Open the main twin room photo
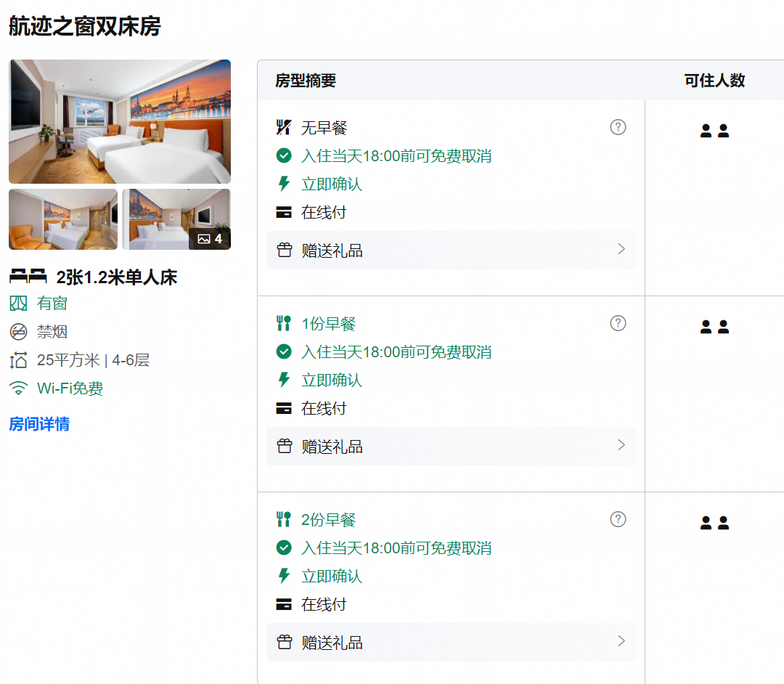This screenshot has width=784, height=684. click(x=120, y=121)
